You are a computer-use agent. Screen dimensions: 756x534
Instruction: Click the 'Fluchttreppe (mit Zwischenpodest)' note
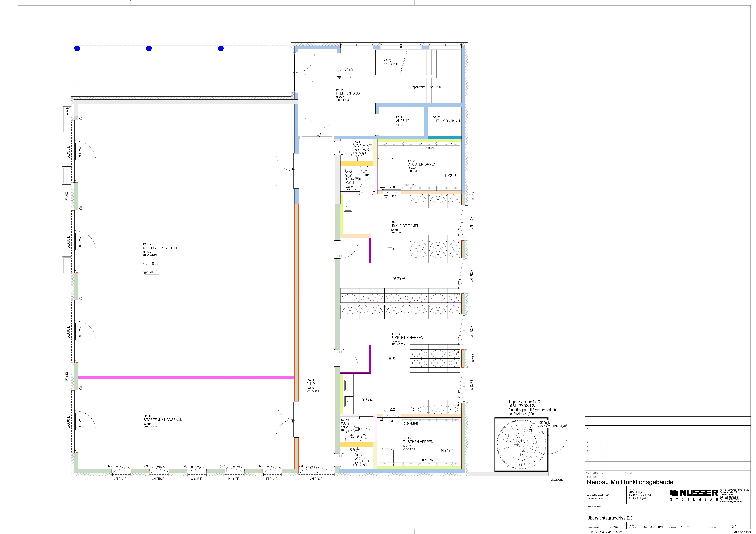pyautogui.click(x=532, y=410)
